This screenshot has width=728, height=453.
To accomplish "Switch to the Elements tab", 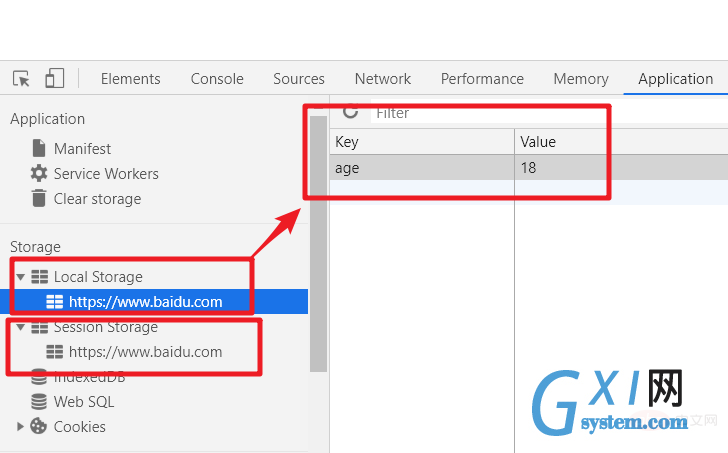I will [x=130, y=78].
